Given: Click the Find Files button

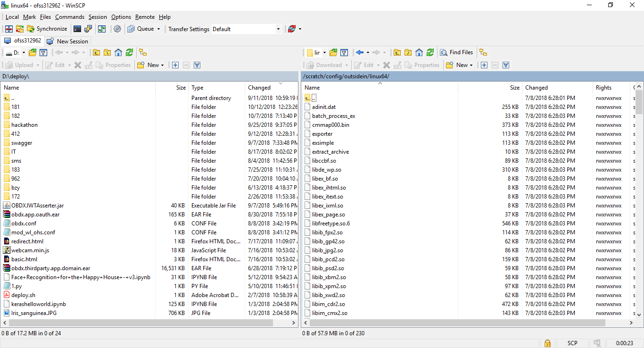Looking at the screenshot, I should point(456,52).
